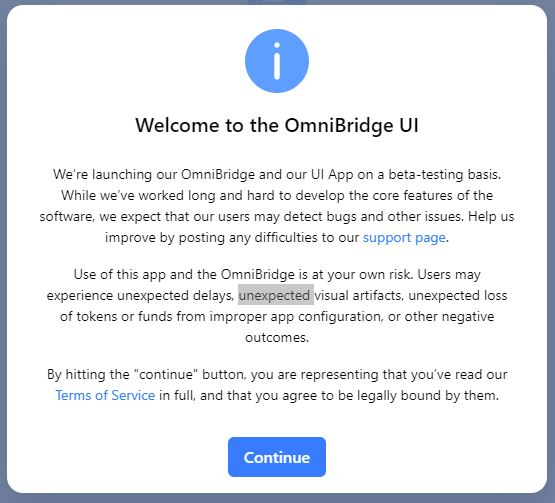Open the support page link
This screenshot has height=503, width=555.
coord(404,238)
